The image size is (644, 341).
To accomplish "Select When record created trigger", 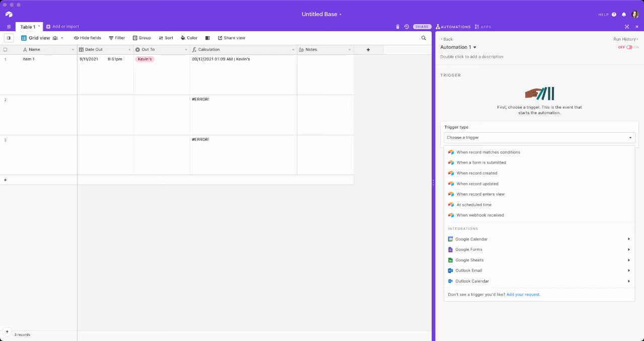I will point(539,173).
